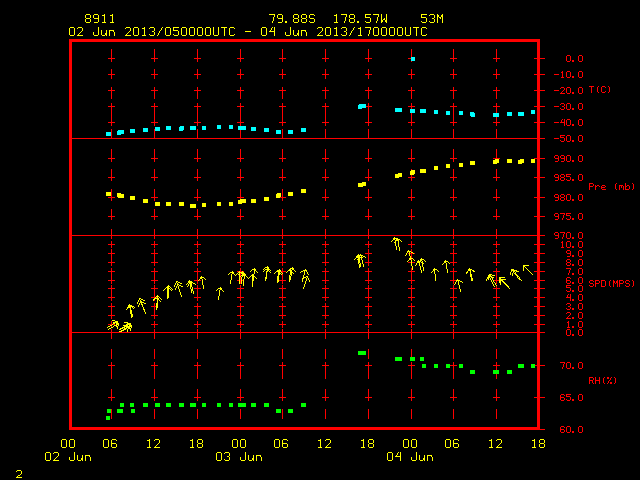Select the station ID 8911 text
The image size is (640, 480).
click(x=100, y=19)
